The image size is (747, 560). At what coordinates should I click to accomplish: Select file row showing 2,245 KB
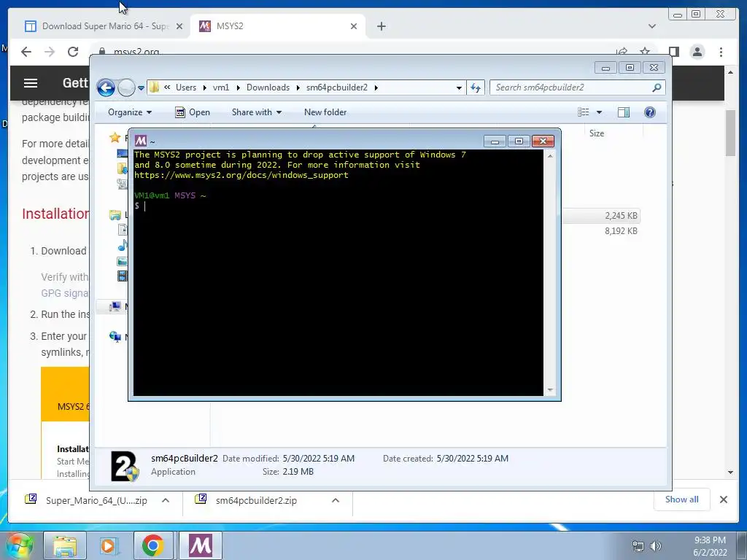pyautogui.click(x=601, y=216)
